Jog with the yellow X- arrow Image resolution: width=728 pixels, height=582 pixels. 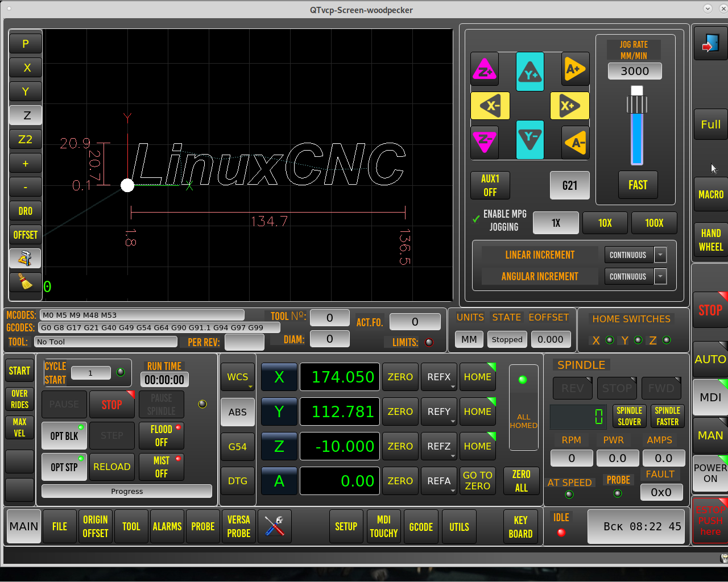click(490, 106)
